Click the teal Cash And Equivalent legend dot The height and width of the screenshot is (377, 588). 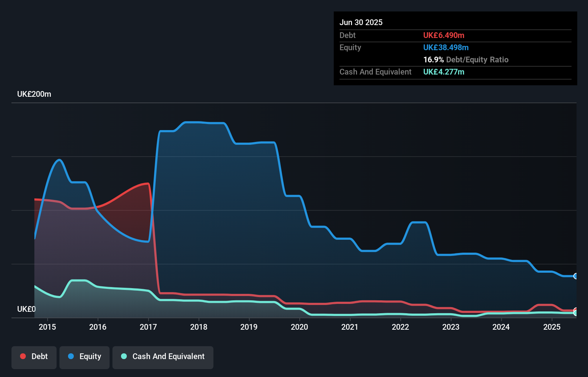(123, 356)
